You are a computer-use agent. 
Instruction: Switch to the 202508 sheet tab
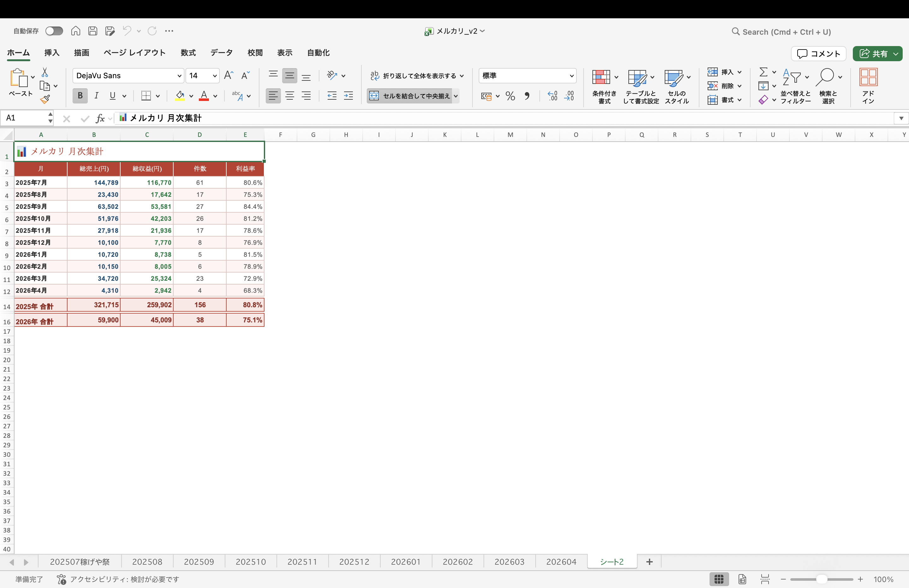pyautogui.click(x=147, y=562)
